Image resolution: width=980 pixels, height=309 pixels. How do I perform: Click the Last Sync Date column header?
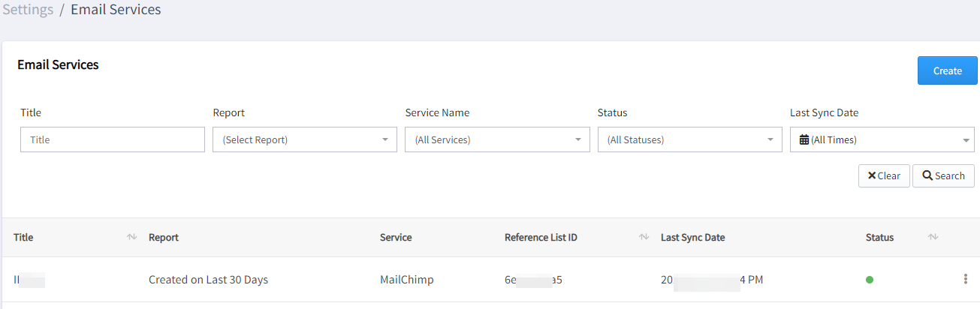[x=692, y=237]
